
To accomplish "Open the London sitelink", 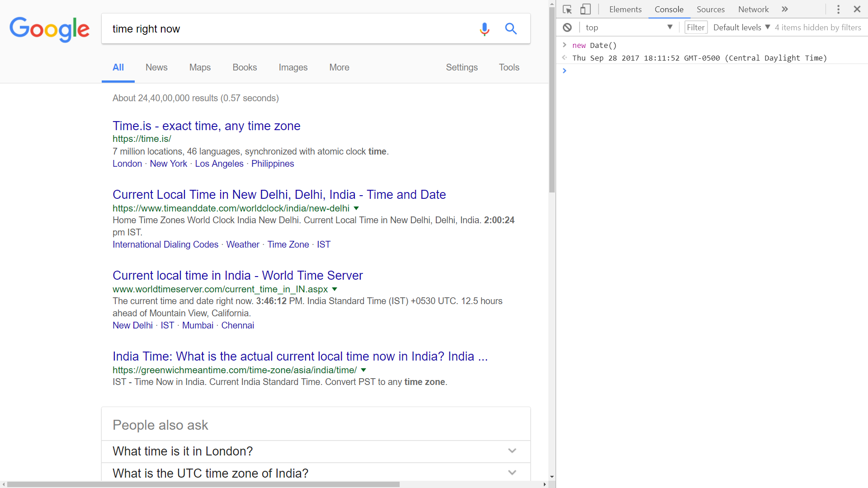I will (127, 164).
